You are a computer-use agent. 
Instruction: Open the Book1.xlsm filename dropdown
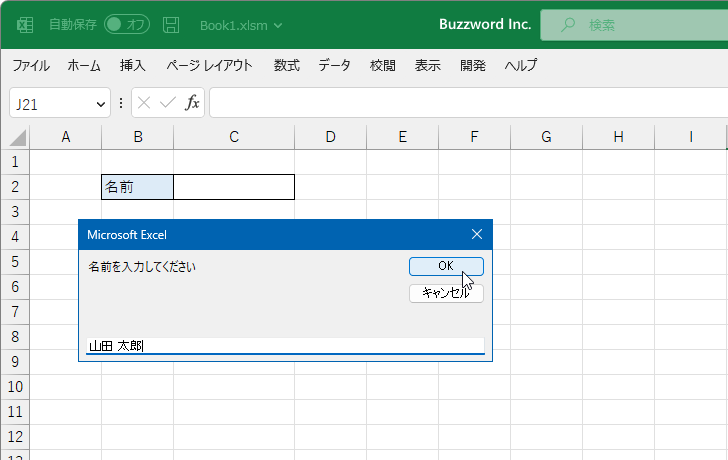point(241,26)
